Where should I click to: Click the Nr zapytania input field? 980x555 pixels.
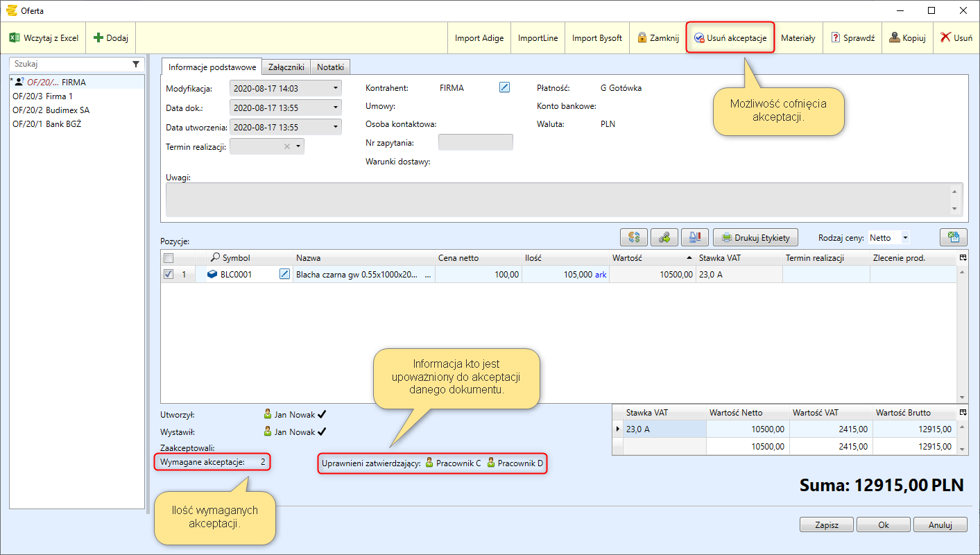coord(475,142)
